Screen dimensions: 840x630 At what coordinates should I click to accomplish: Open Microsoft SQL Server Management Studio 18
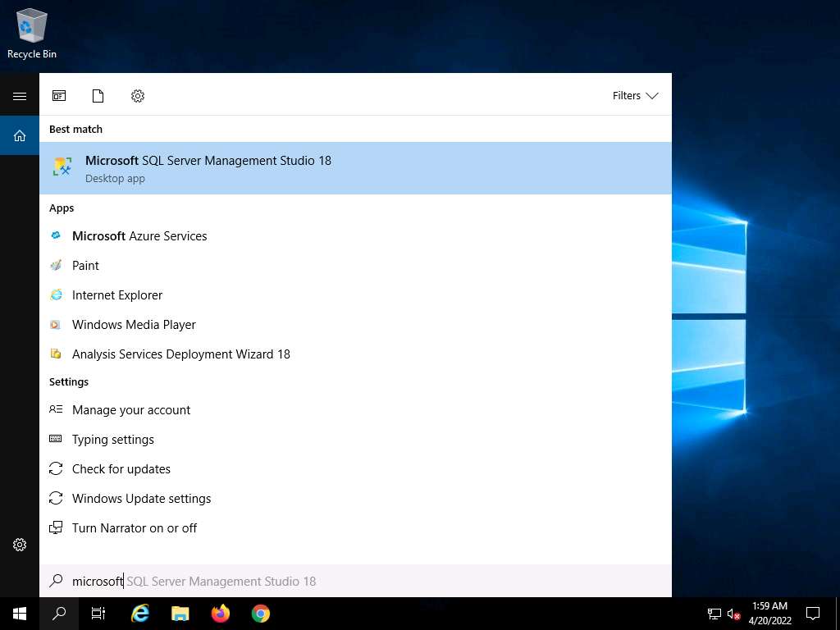coord(208,168)
